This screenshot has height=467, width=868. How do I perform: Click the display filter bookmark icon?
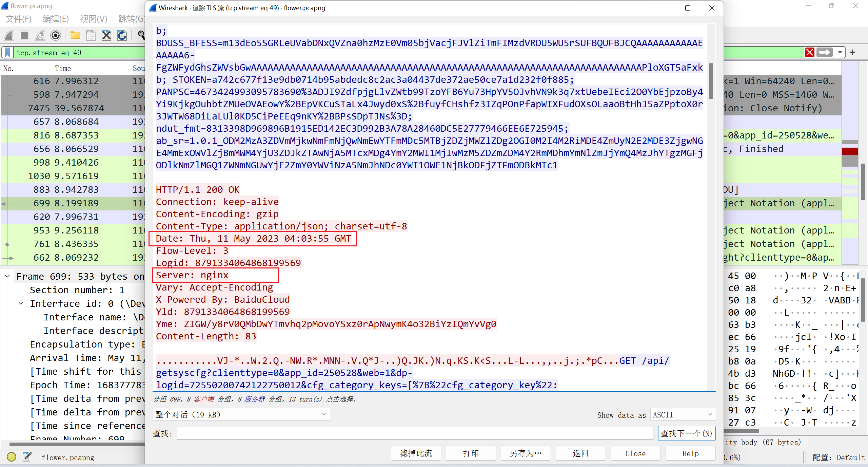tap(7, 53)
